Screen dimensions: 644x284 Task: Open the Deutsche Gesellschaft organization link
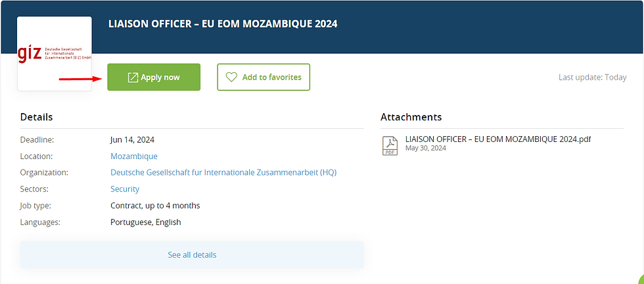pos(223,172)
